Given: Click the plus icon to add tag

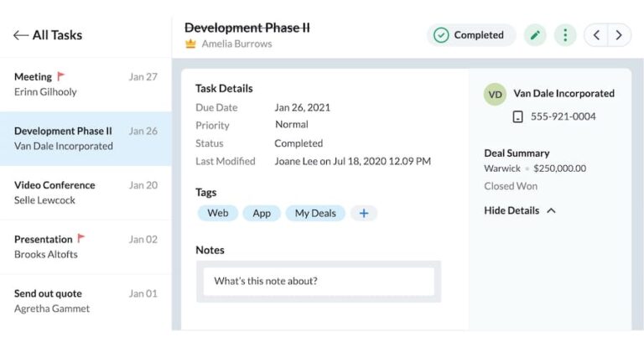Looking at the screenshot, I should [x=364, y=213].
